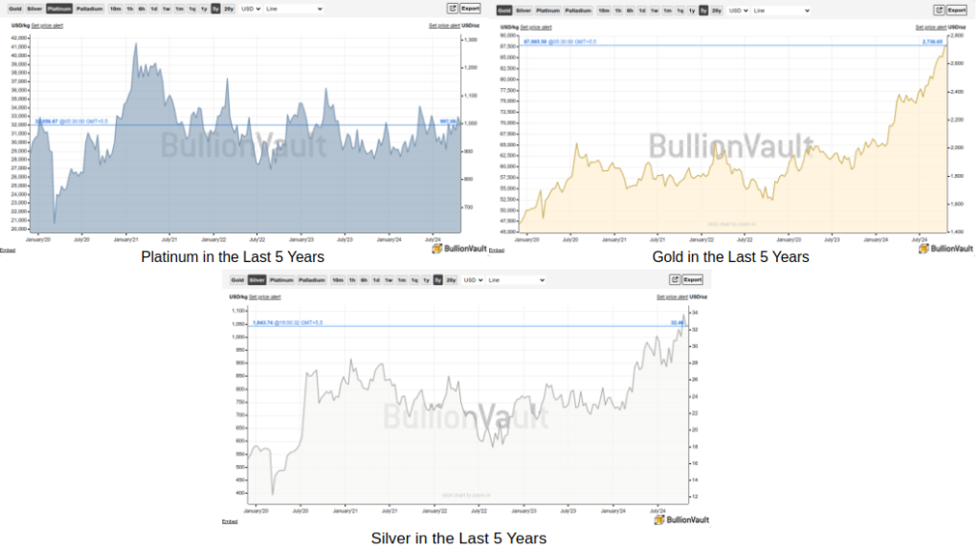
Task: Click the right Set price alert link, Silver chart
Action: coord(672,297)
